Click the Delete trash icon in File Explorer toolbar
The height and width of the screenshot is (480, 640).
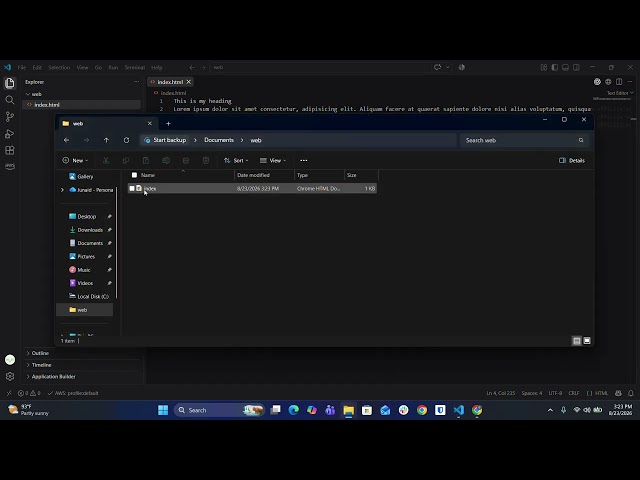(x=206, y=160)
